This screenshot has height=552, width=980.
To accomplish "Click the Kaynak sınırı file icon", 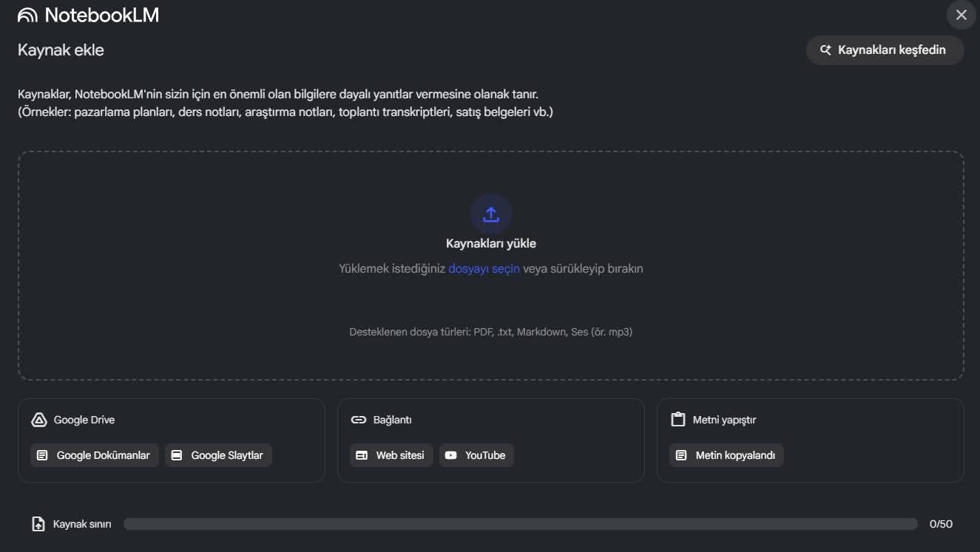I will [38, 524].
